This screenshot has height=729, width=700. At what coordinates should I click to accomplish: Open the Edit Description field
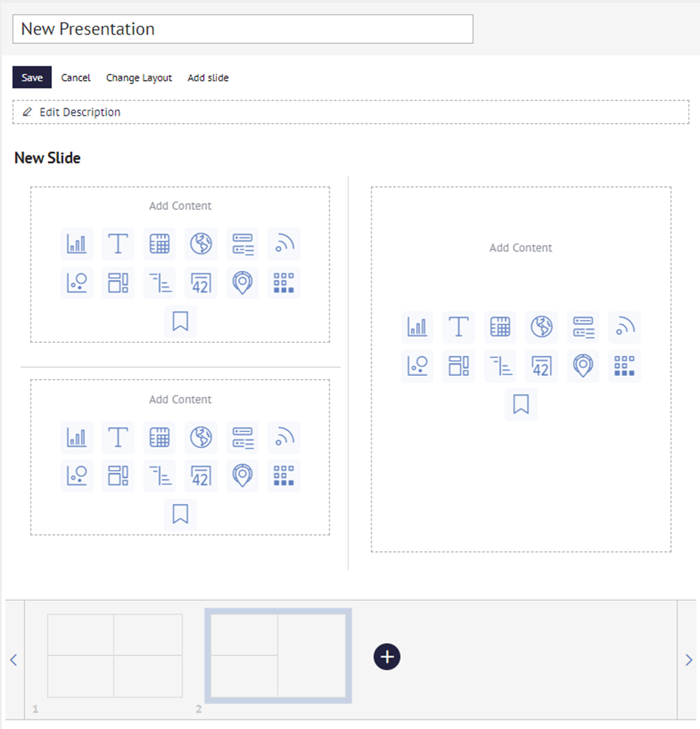pos(351,112)
